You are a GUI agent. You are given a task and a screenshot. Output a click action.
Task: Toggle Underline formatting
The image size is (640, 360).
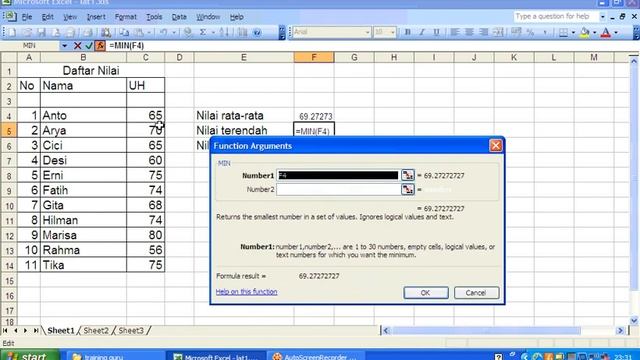[x=436, y=32]
